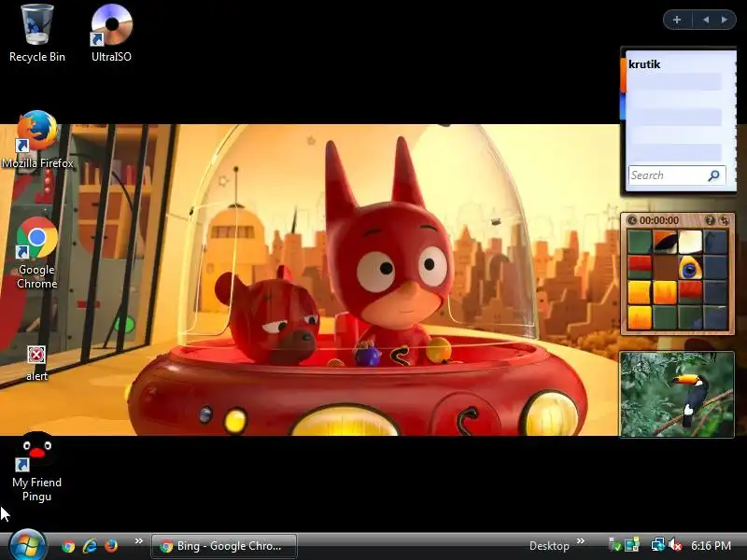Shuffle the picture puzzle tiles
Viewport: 747px width, 560px height.
pos(724,220)
